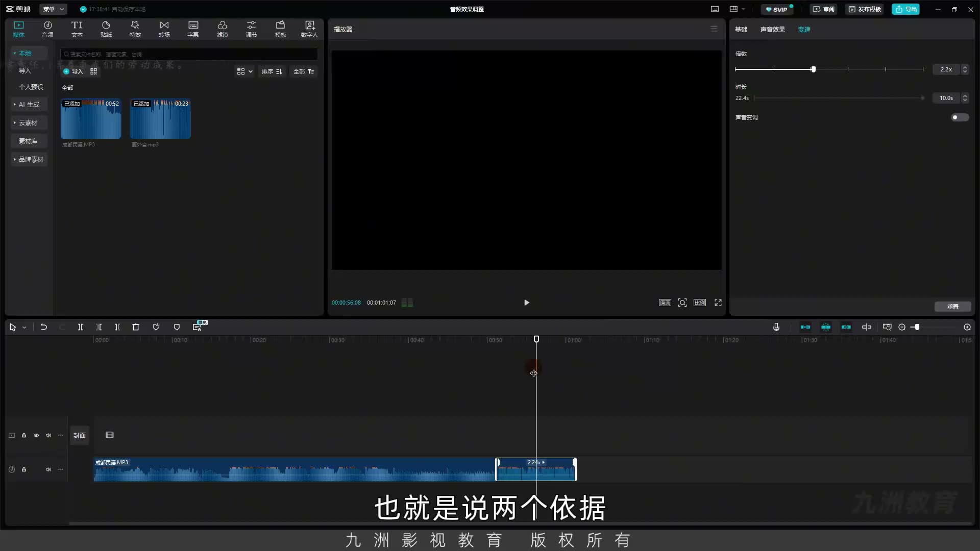Viewport: 980px width, 551px height.
Task: Open the 文本 (Text) panel
Action: [x=77, y=29]
